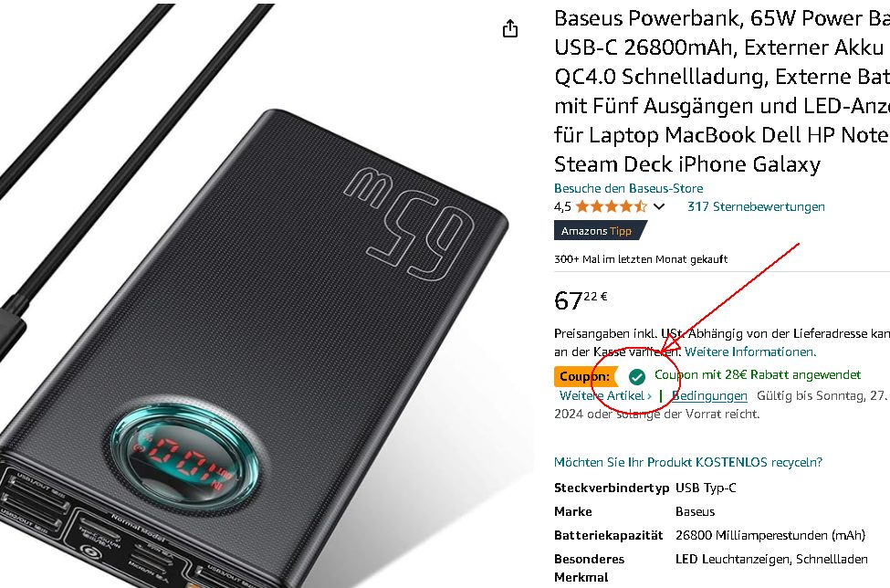Image resolution: width=890 pixels, height=588 pixels.
Task: Click the Batteriekapazität specification row
Action: pyautogui.click(x=709, y=535)
